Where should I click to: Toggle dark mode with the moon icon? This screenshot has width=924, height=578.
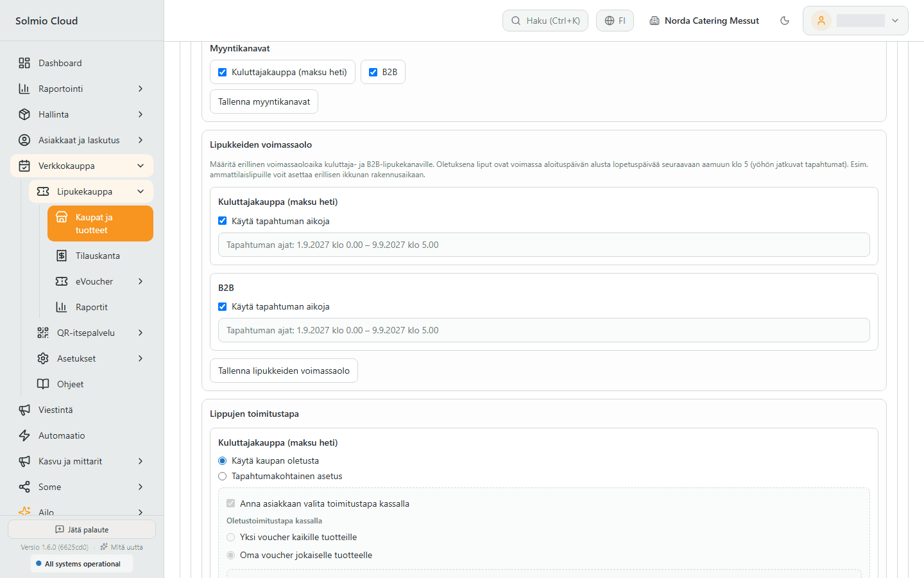click(x=784, y=21)
